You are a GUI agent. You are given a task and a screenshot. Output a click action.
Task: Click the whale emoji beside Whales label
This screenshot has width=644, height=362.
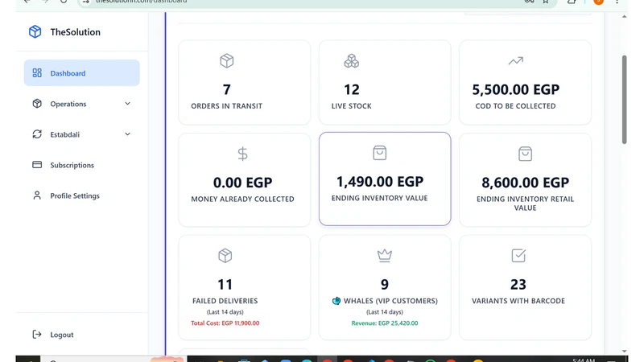(x=336, y=301)
